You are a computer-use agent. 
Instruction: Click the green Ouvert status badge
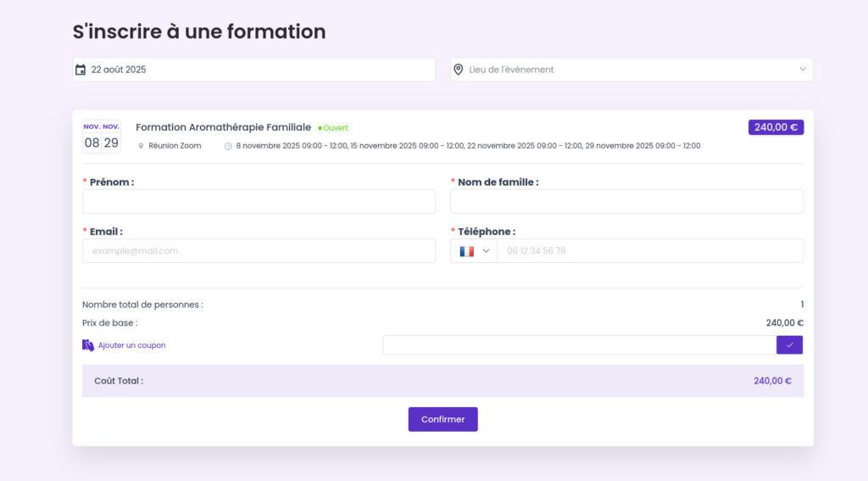point(333,128)
